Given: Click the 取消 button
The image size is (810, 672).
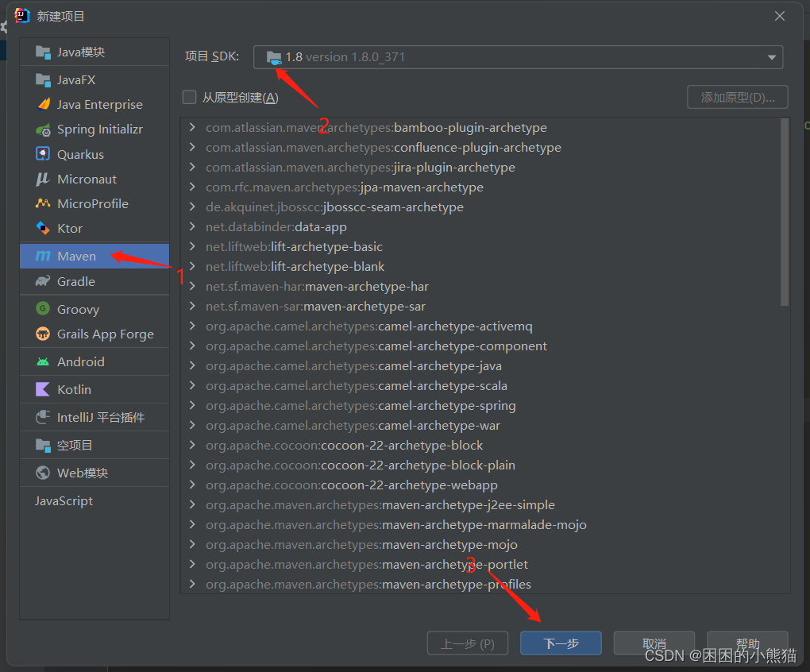Looking at the screenshot, I should 654,643.
